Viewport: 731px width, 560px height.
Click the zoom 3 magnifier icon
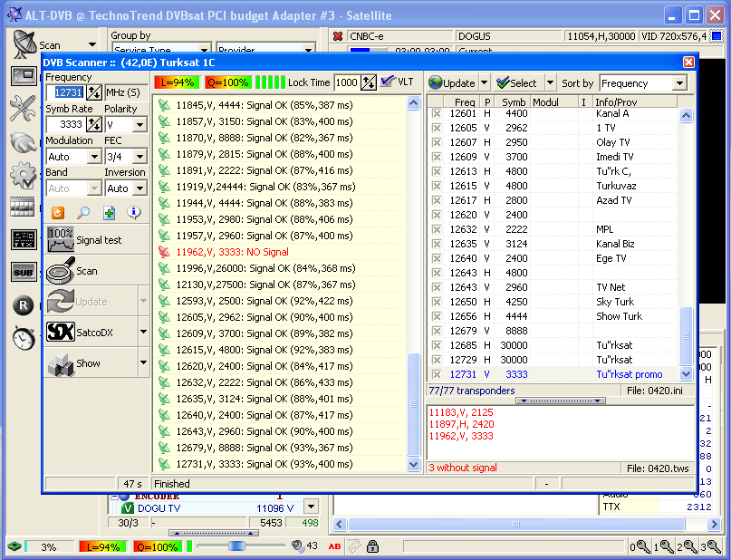[x=711, y=546]
